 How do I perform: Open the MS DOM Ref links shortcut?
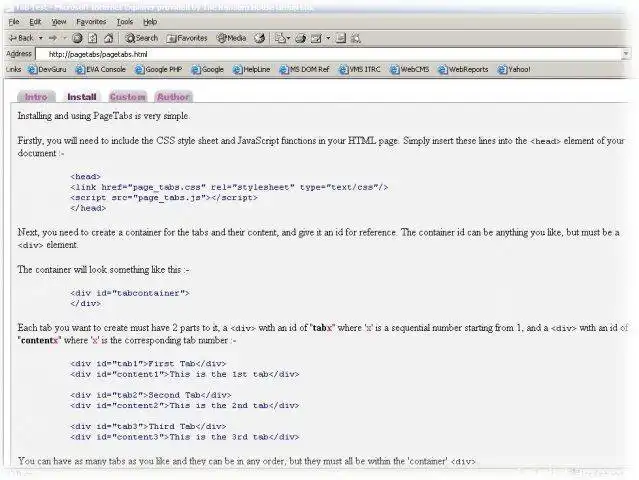pos(304,70)
